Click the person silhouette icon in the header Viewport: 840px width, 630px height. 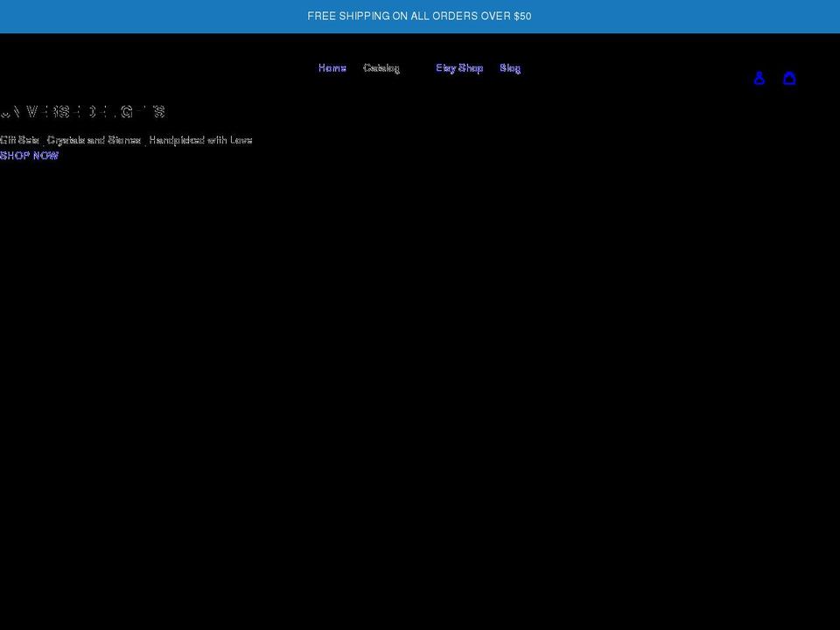click(x=759, y=78)
